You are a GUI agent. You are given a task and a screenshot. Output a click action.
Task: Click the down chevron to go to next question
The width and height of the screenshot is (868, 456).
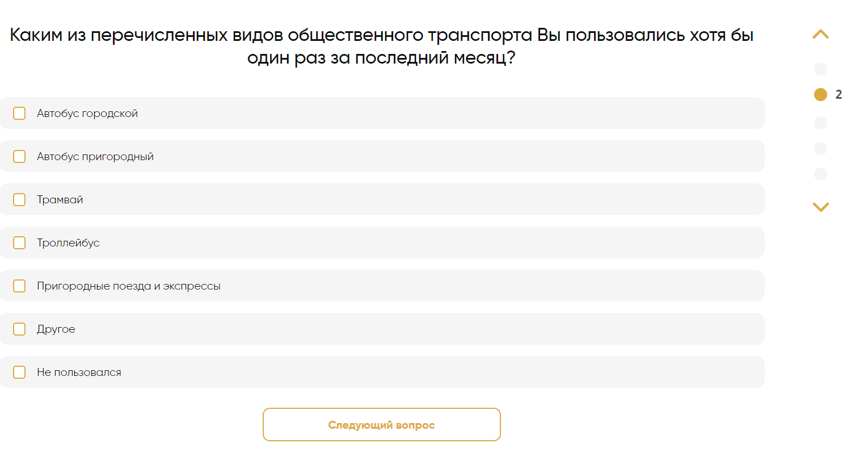click(x=820, y=207)
